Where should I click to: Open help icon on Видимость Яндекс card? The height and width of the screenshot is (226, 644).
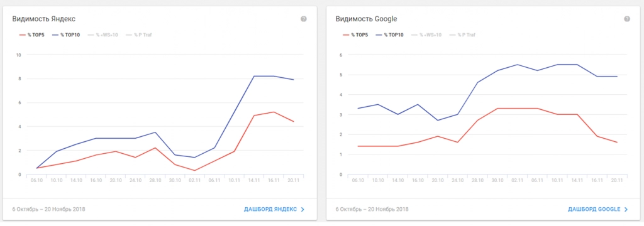coord(304,19)
